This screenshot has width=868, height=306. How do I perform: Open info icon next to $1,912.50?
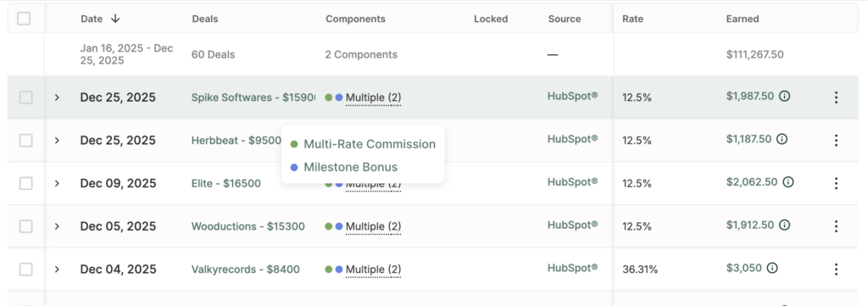pos(784,225)
